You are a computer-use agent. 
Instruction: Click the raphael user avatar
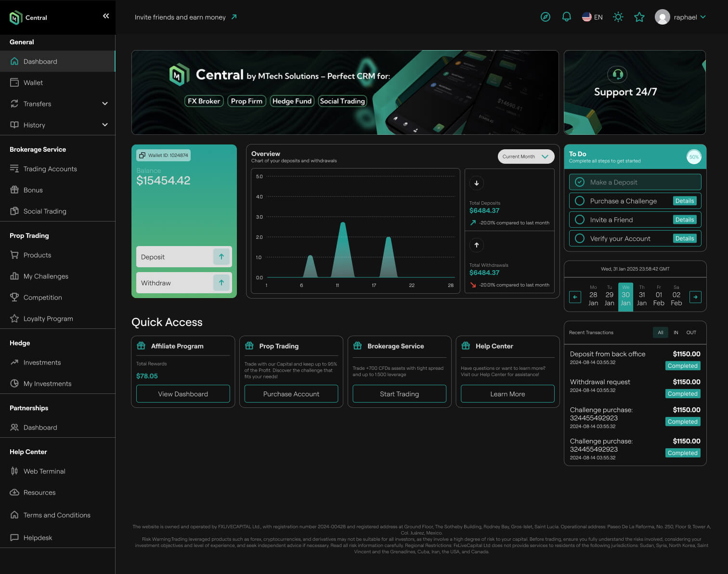[x=663, y=17]
